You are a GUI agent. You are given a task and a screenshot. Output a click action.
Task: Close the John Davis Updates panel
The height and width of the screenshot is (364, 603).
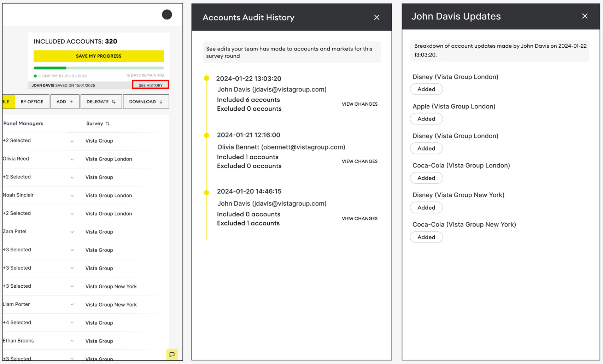585,16
